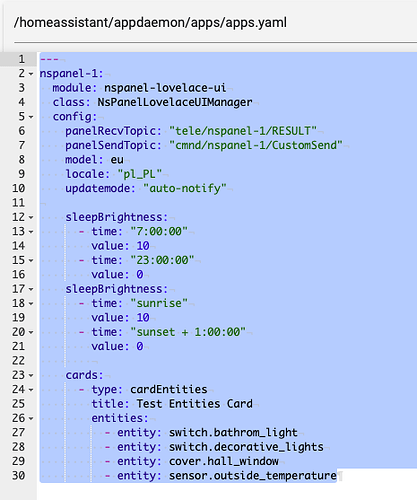Viewport: 417px width, 500px height.
Task: Click value 10 on line 14
Action: (143, 246)
